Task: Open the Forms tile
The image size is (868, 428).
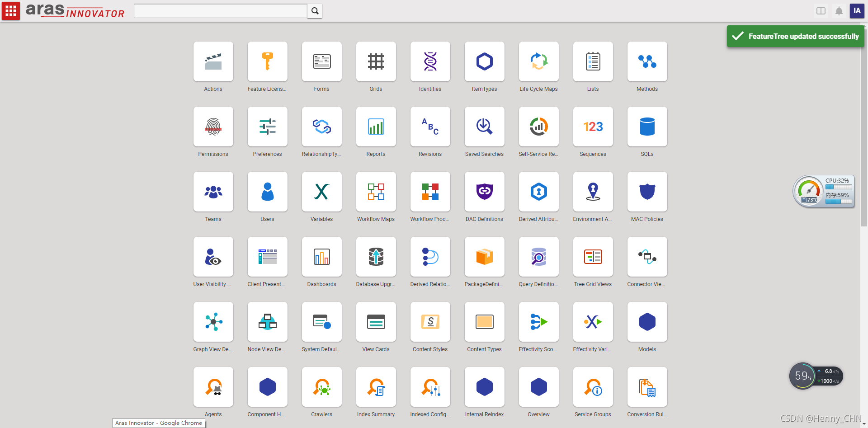Action: pos(322,61)
